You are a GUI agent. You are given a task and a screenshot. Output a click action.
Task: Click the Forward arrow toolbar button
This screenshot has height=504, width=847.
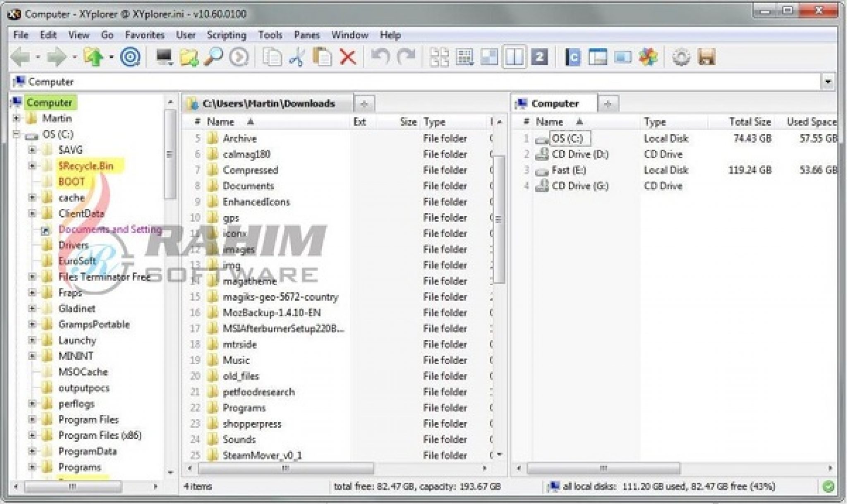[x=56, y=57]
